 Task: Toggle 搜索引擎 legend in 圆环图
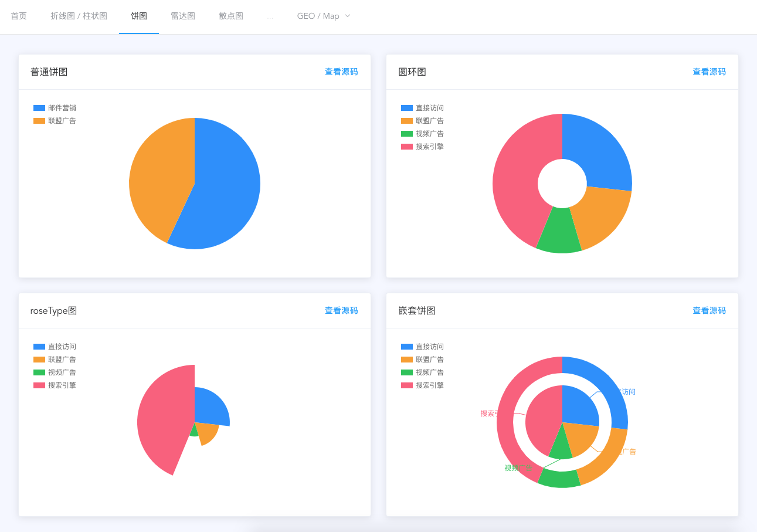click(x=422, y=147)
